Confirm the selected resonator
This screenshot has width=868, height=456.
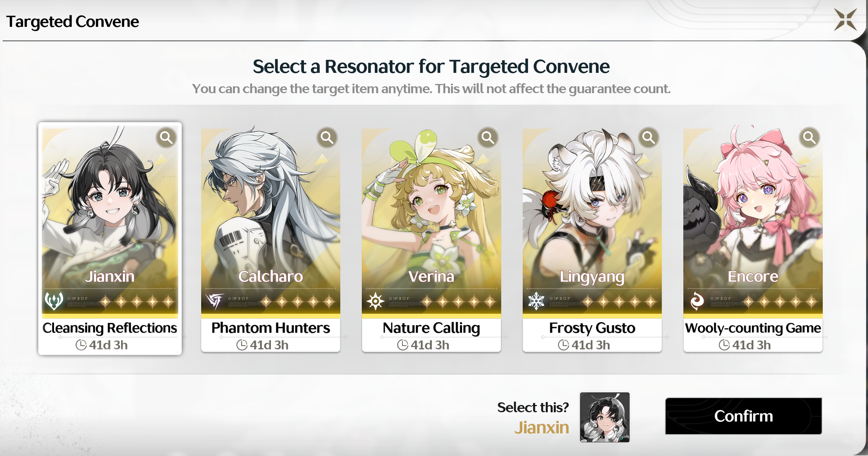point(743,416)
